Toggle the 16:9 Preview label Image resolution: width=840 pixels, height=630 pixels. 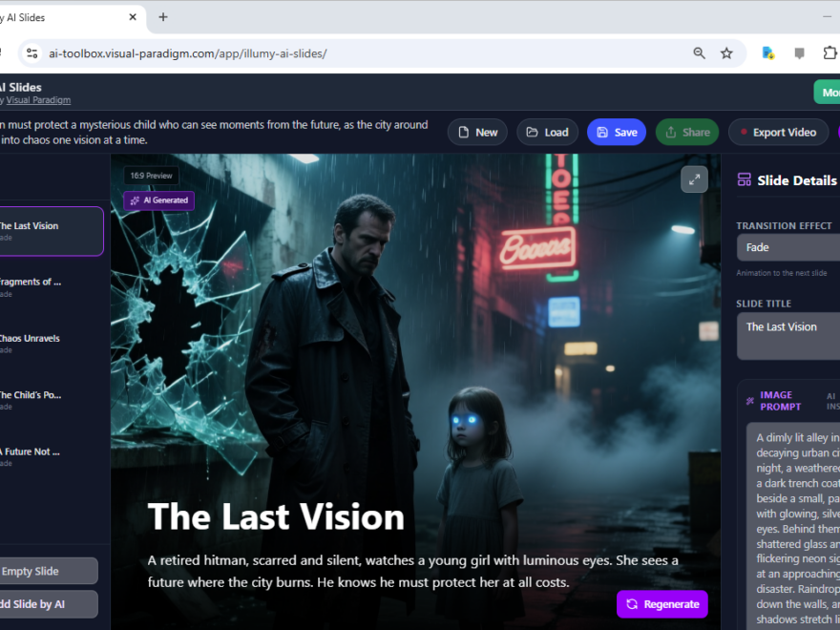tap(151, 175)
